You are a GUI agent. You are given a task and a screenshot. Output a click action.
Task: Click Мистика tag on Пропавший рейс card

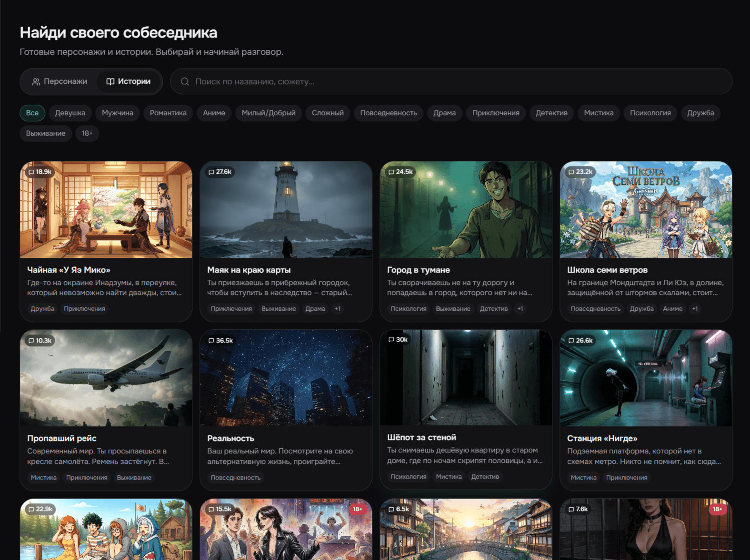(44, 478)
